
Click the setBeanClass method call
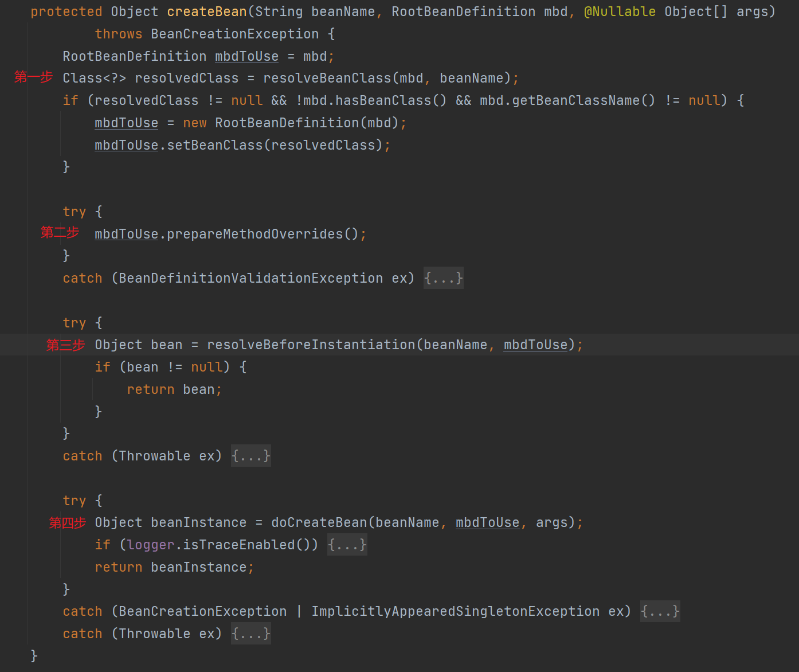pos(214,146)
